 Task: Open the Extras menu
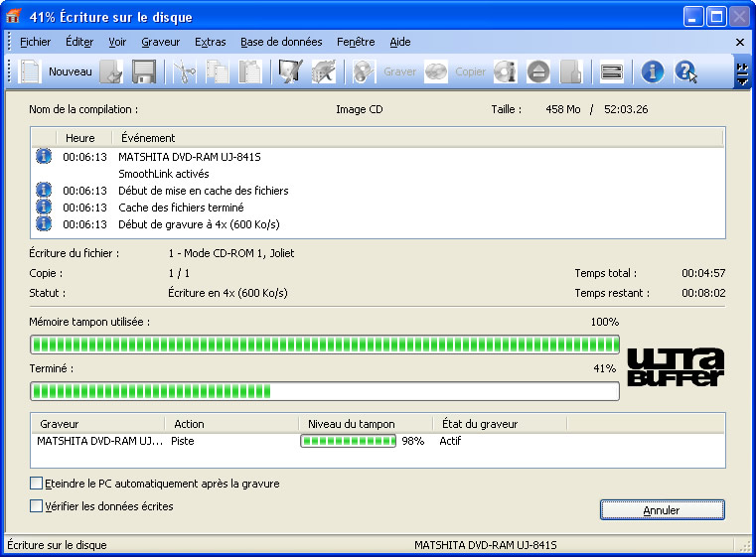point(210,42)
